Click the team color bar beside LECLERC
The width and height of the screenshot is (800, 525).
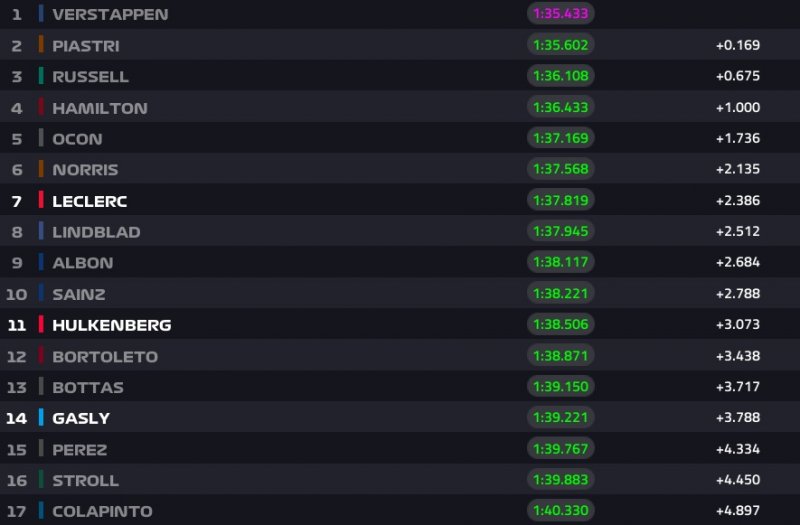pyautogui.click(x=41, y=200)
